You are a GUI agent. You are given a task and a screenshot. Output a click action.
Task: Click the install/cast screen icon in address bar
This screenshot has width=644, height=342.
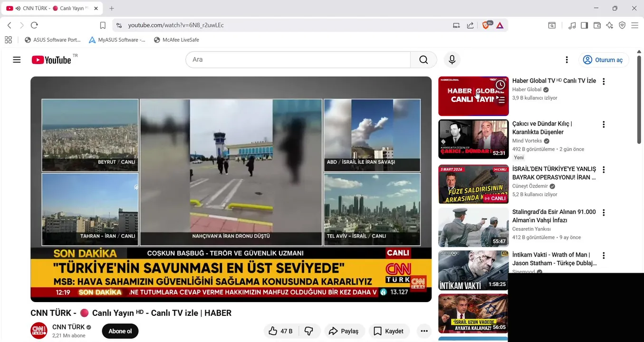tap(456, 25)
